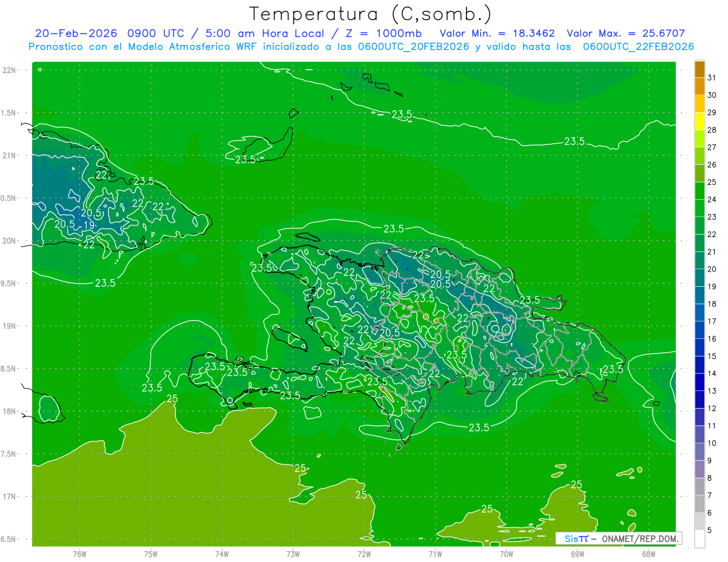This screenshot has width=728, height=562.
Task: Click the '70W' longitude axis label
Action: pos(507,554)
